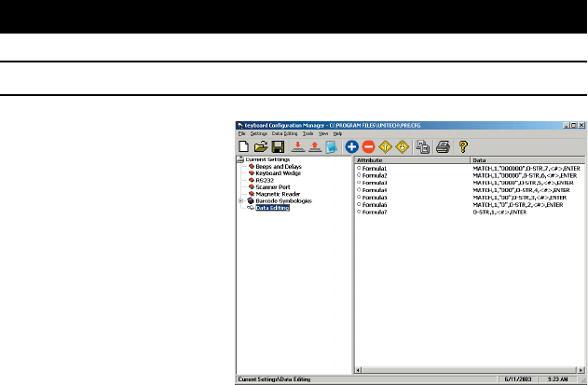Open the Help menu
588x385 pixels.
pos(337,133)
